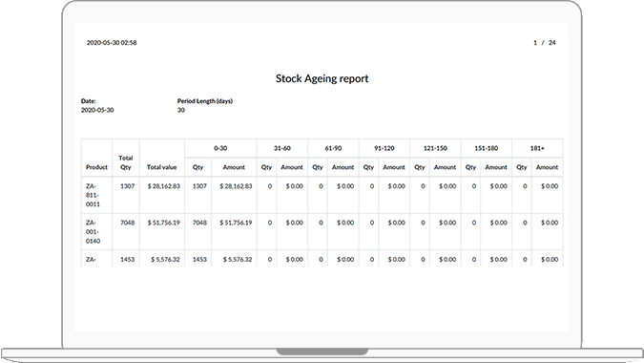Click the Total Qty column header

coord(126,162)
